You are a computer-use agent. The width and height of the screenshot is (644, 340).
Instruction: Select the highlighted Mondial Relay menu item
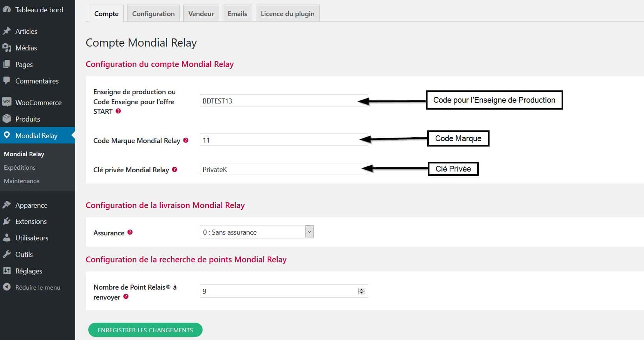(x=37, y=135)
